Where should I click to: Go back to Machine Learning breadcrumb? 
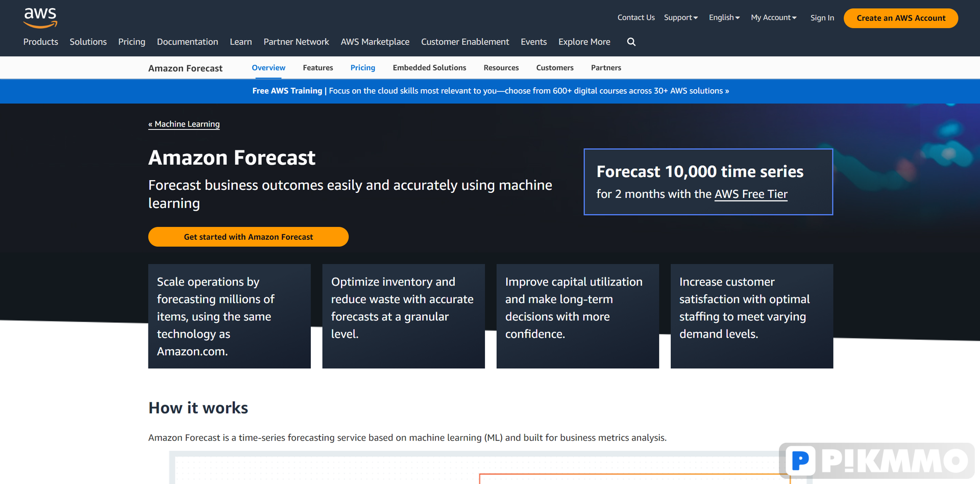184,124
